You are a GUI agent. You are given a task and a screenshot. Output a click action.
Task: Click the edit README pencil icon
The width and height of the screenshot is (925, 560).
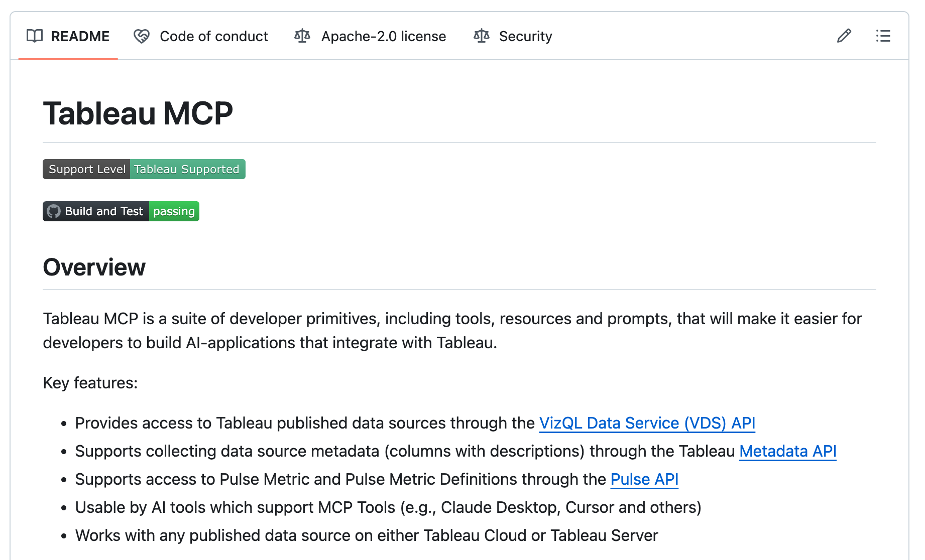[x=844, y=36]
